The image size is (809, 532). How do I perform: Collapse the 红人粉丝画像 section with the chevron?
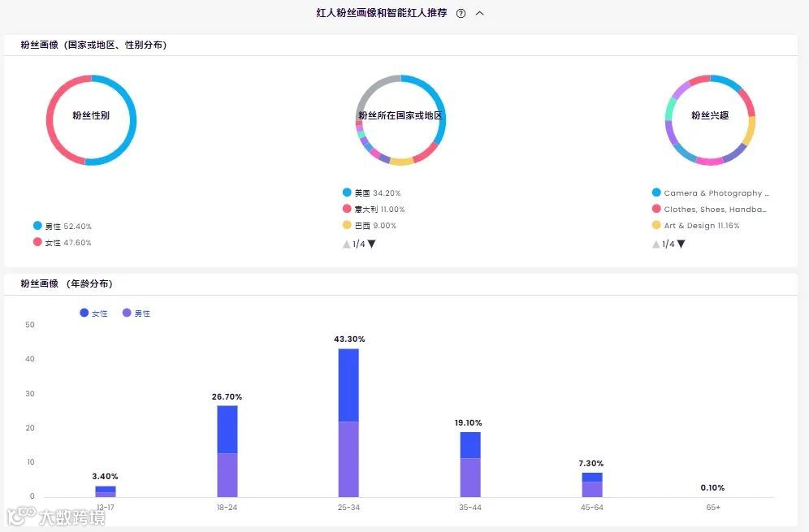pos(479,14)
